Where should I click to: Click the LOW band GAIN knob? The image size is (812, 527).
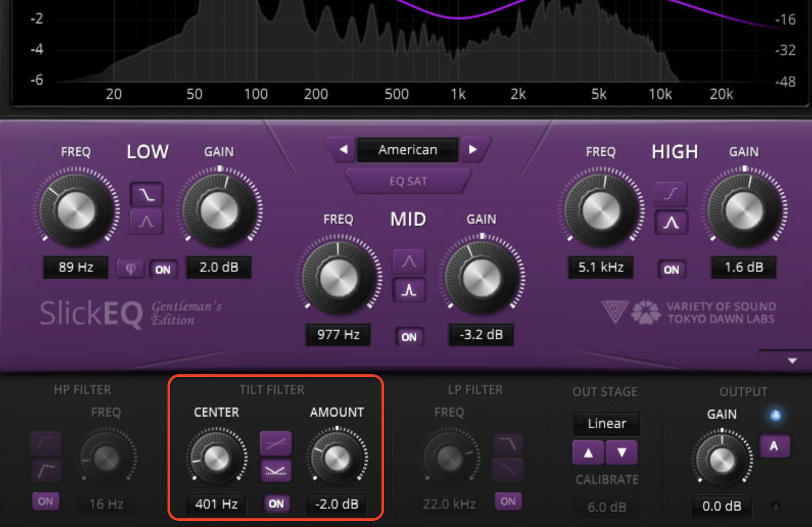(220, 210)
